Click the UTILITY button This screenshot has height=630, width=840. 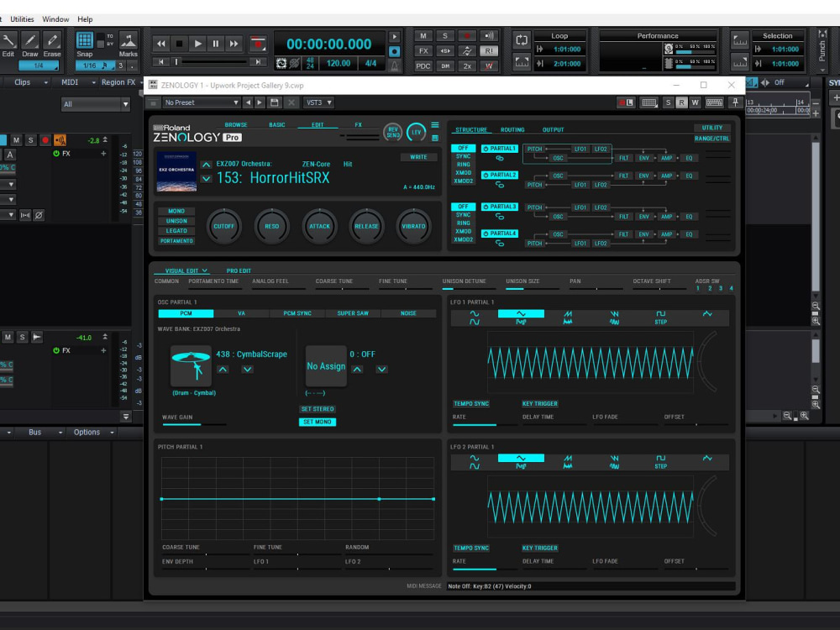[712, 128]
